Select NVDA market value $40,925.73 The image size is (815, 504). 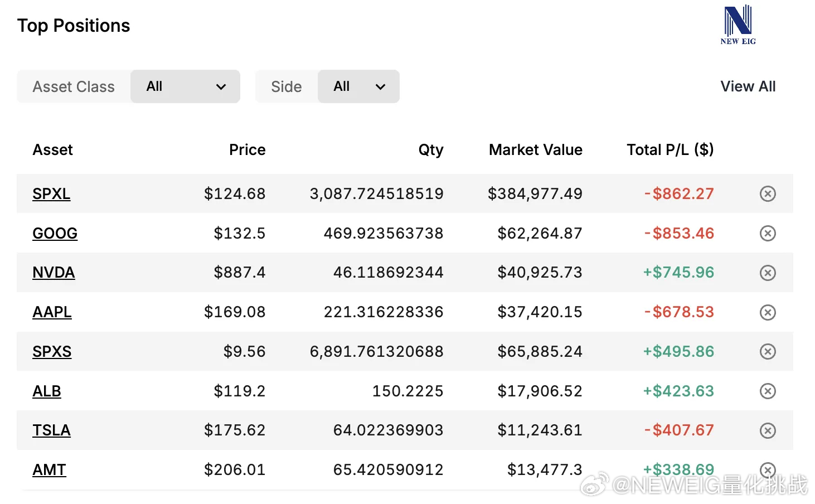click(x=540, y=273)
